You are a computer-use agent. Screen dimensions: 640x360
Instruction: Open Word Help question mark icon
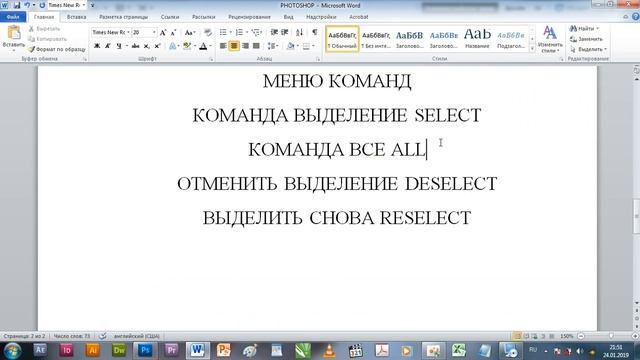[x=636, y=17]
